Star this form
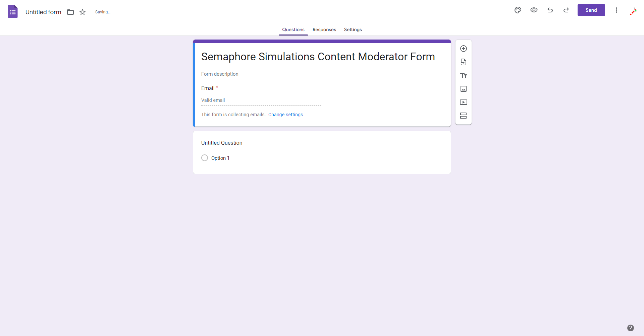This screenshot has height=336, width=644. pos(83,12)
